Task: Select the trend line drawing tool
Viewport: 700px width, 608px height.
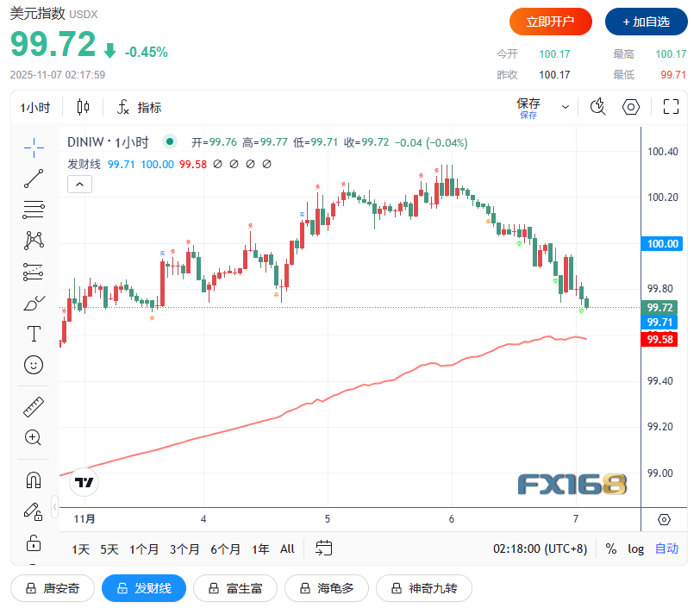Action: pyautogui.click(x=34, y=179)
